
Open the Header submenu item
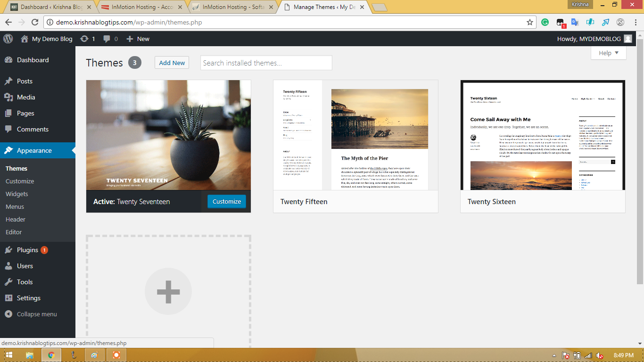point(16,219)
